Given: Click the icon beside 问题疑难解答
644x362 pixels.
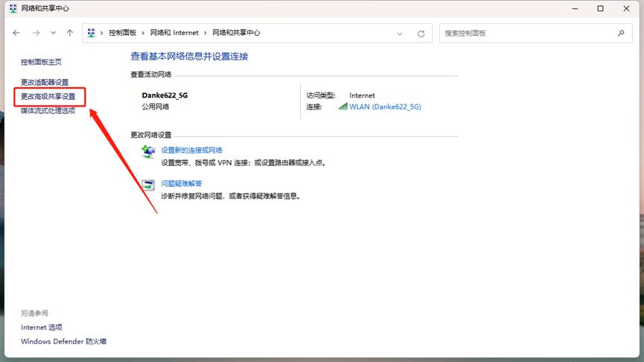Looking at the screenshot, I should [x=148, y=185].
